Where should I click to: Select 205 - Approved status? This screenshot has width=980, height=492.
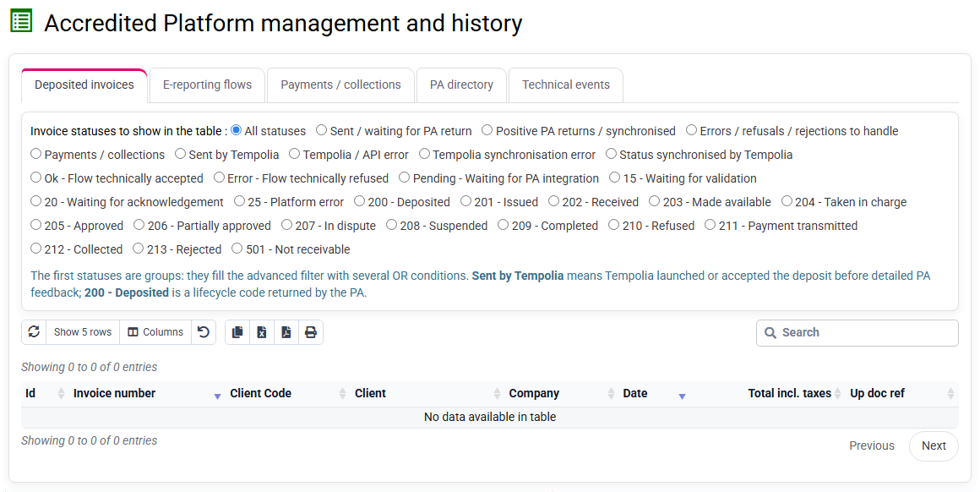[x=35, y=224]
